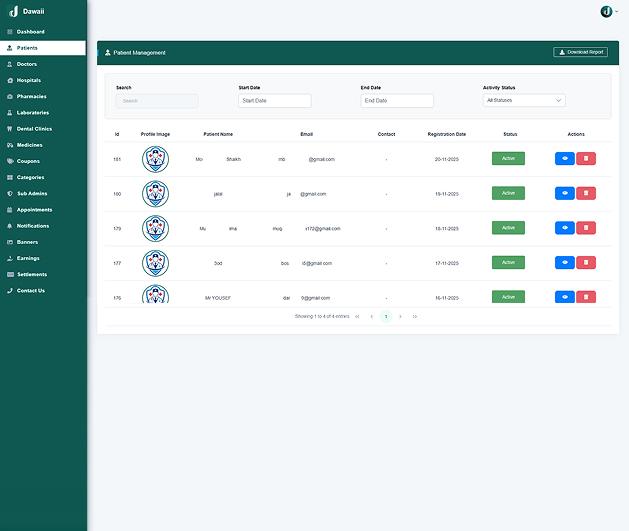The width and height of the screenshot is (629, 531).
Task: Toggle Active status for patient 176
Action: pyautogui.click(x=508, y=297)
